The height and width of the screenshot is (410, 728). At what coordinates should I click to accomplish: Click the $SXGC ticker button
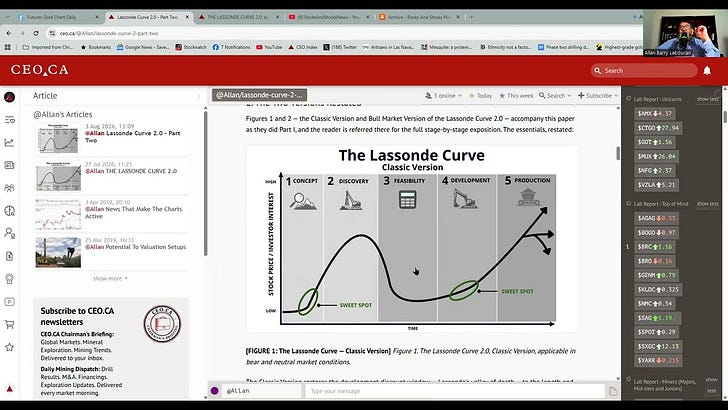click(x=658, y=346)
